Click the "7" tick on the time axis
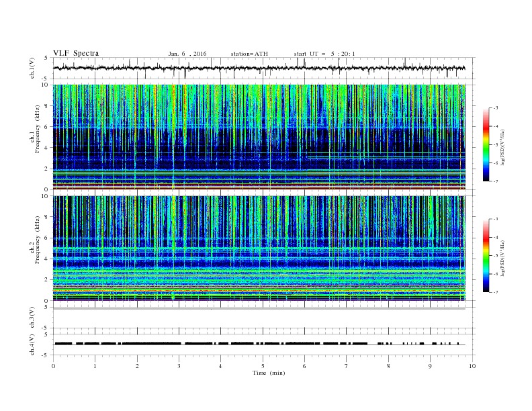The height and width of the screenshot is (411, 532). pos(347,366)
